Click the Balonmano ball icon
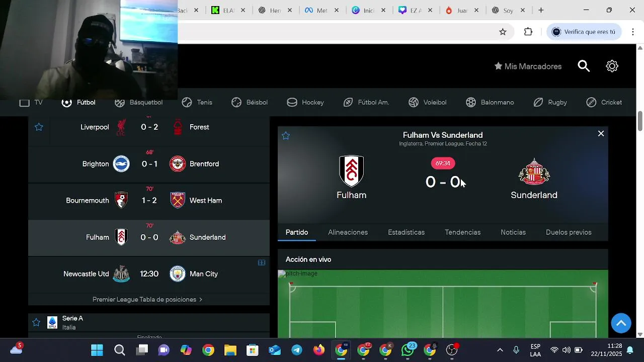Image resolution: width=644 pixels, height=362 pixels. pyautogui.click(x=471, y=103)
